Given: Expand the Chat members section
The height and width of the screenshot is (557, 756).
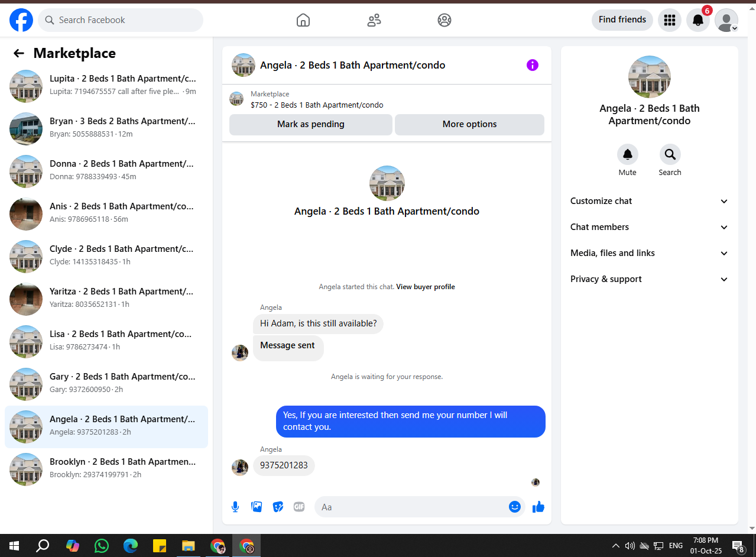Looking at the screenshot, I should click(x=650, y=227).
